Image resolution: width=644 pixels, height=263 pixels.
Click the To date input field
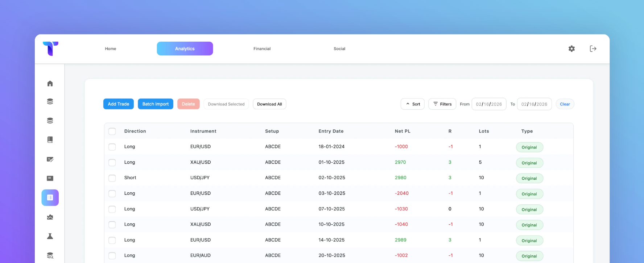pyautogui.click(x=534, y=104)
